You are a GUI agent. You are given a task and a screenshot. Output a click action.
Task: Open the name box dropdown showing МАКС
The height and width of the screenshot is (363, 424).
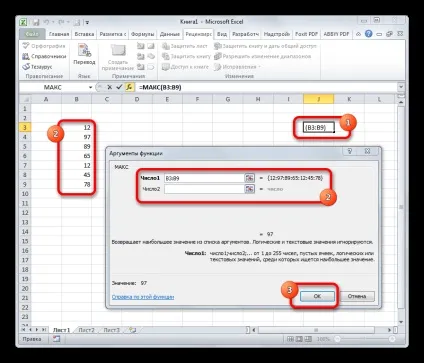click(90, 87)
